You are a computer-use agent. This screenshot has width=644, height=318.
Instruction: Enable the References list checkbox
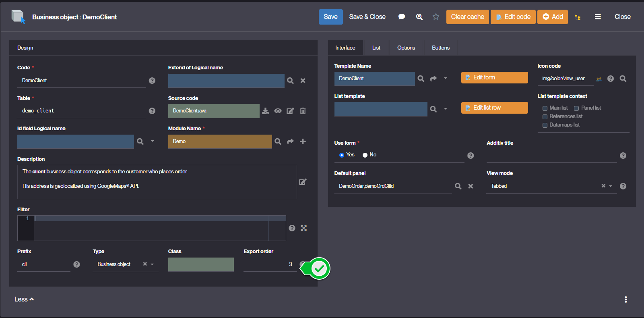pyautogui.click(x=545, y=117)
